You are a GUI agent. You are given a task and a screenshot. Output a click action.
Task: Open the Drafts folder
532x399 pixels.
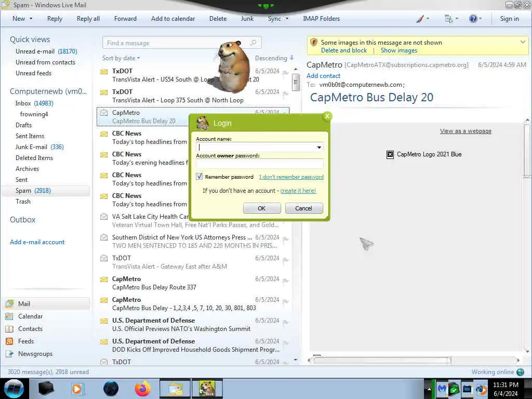click(23, 125)
